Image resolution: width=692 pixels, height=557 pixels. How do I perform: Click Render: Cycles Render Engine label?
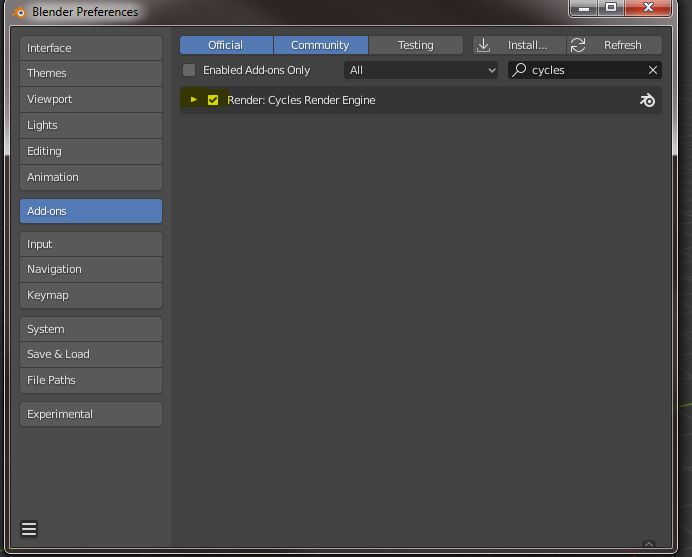(x=301, y=100)
